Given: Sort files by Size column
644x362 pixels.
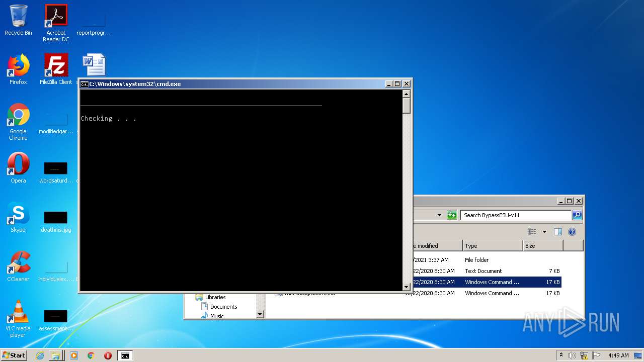Looking at the screenshot, I should pos(543,246).
